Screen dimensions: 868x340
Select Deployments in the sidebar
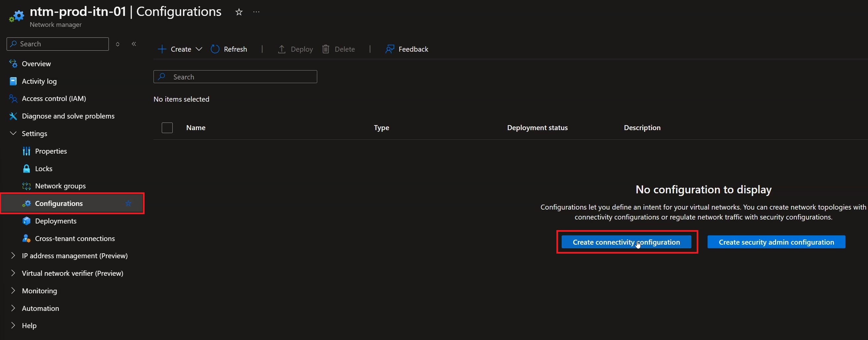click(56, 221)
